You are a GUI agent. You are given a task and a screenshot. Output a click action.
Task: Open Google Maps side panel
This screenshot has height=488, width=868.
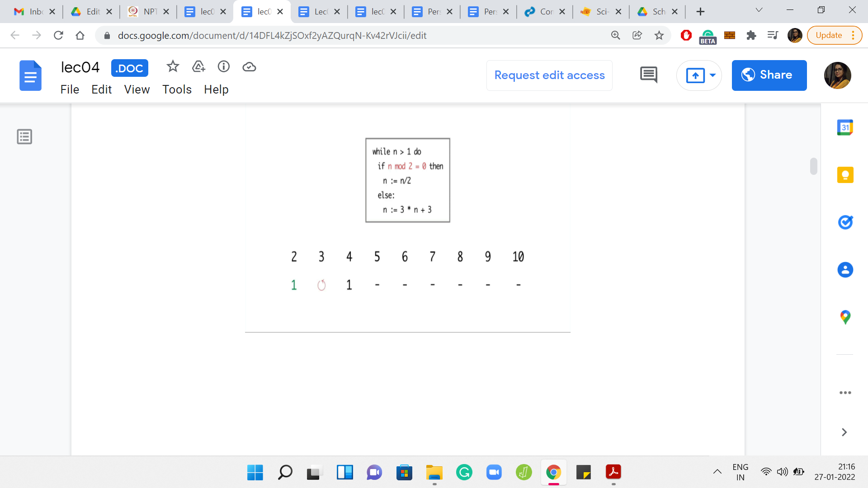(x=845, y=317)
